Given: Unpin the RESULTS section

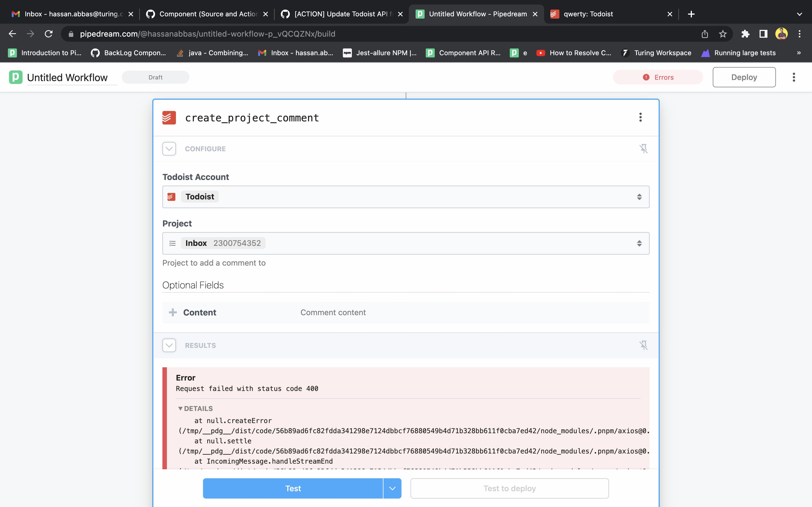Looking at the screenshot, I should click(x=644, y=345).
